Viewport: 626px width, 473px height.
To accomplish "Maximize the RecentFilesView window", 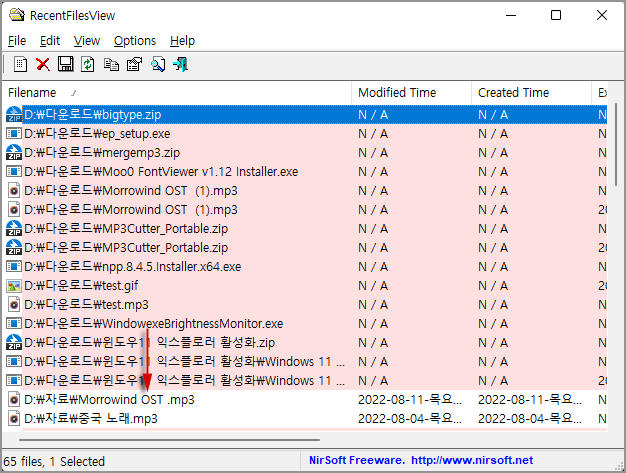I will click(x=556, y=15).
